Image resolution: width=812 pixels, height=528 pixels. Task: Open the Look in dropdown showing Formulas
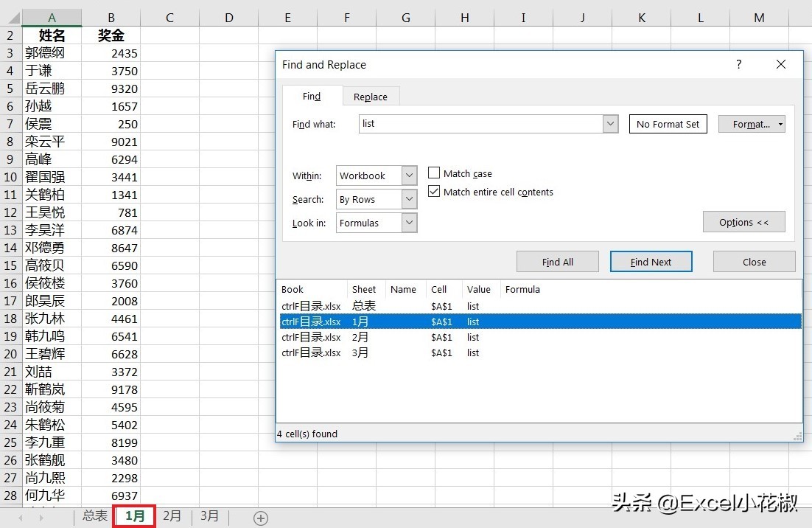click(409, 223)
